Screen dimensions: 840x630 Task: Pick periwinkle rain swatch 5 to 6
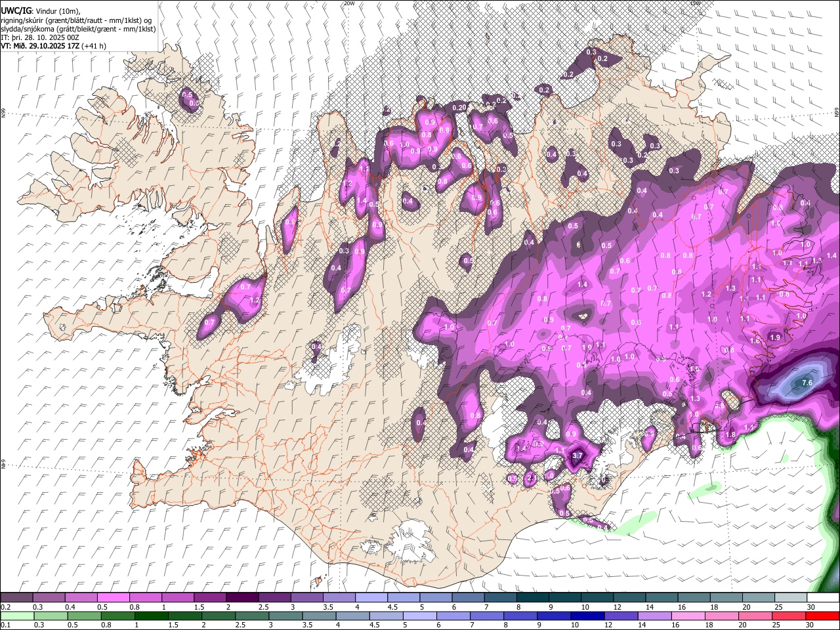(x=420, y=616)
